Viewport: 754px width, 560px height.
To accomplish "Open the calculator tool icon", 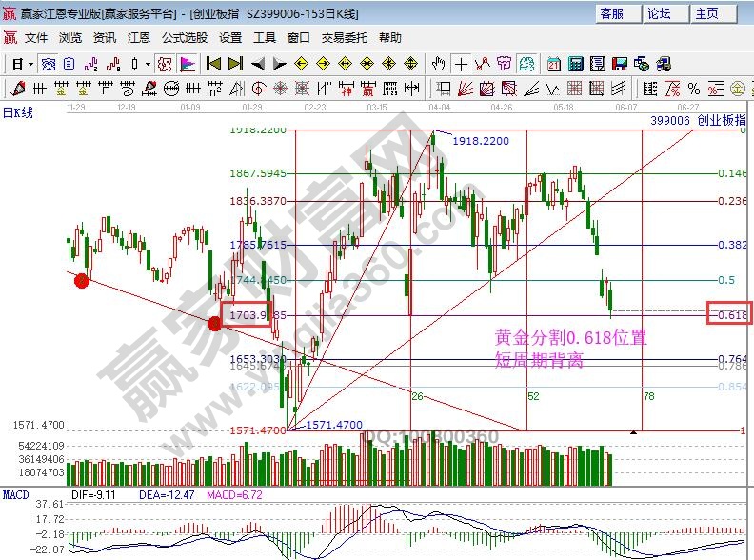I will coord(576,64).
